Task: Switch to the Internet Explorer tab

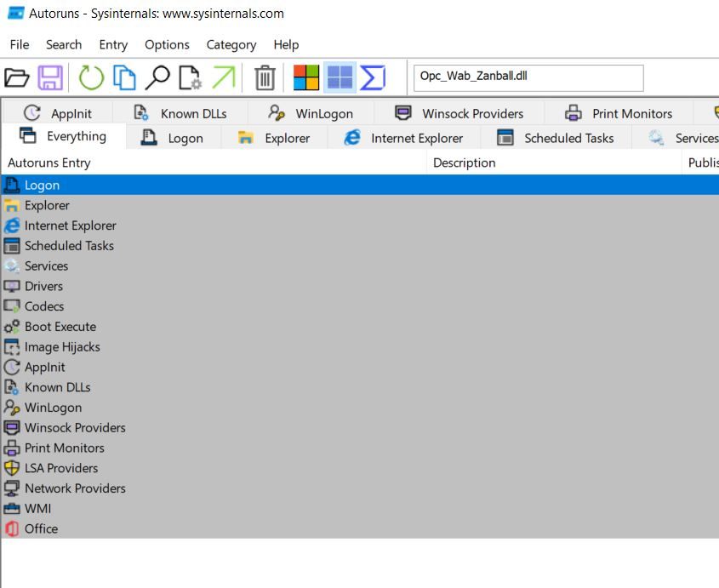Action: tap(403, 138)
